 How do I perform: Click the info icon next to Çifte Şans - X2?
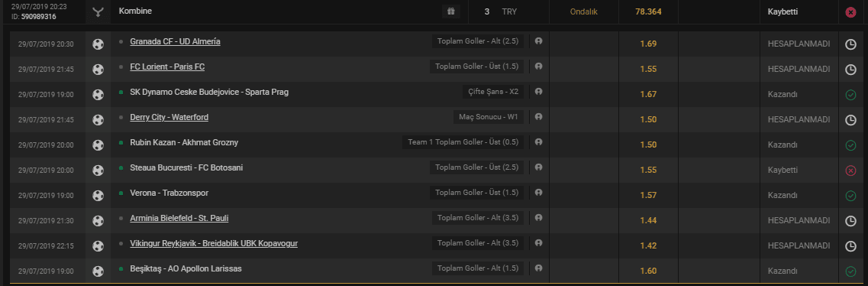click(x=539, y=92)
